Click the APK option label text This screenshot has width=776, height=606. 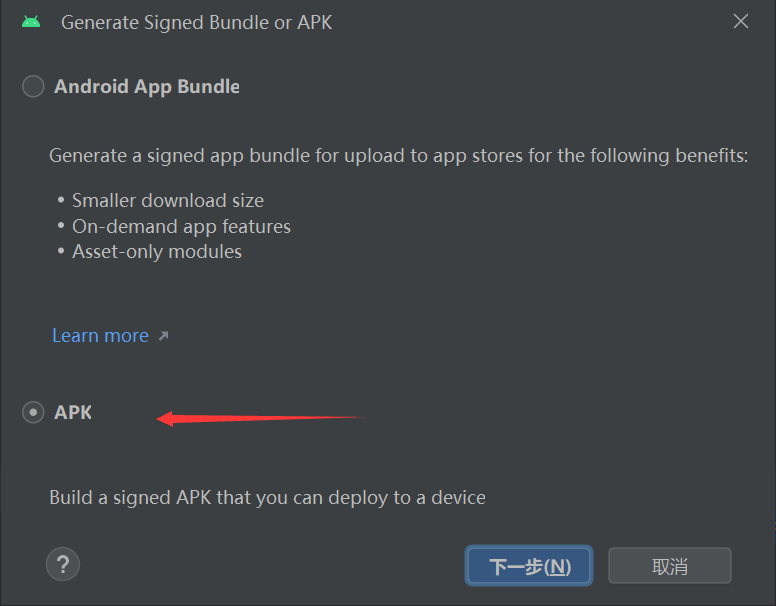tap(73, 412)
